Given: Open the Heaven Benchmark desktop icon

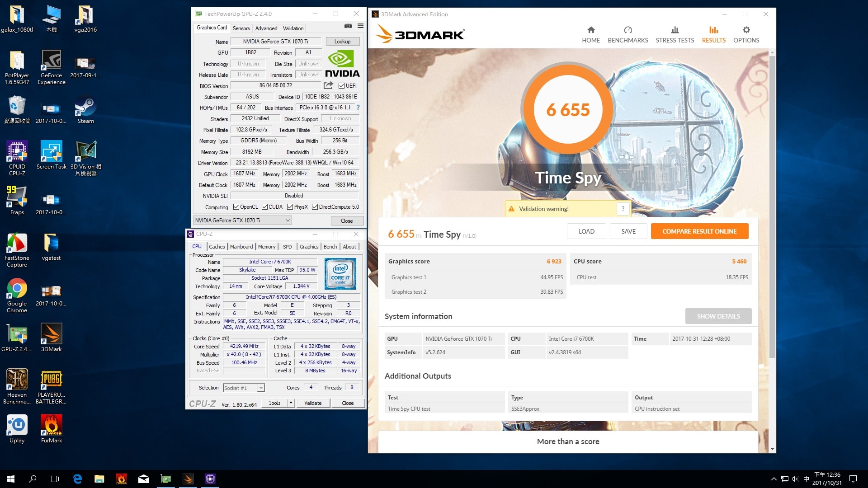Looking at the screenshot, I should pos(17,386).
